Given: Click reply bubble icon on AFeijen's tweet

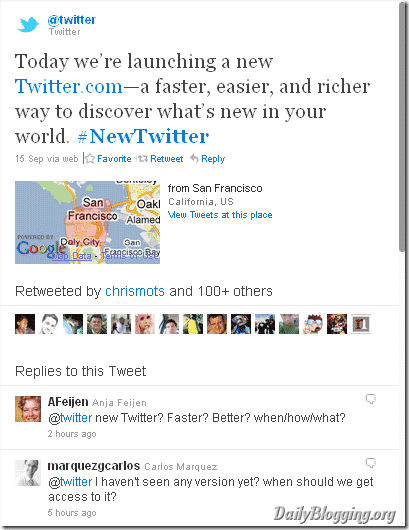Looking at the screenshot, I should [370, 399].
